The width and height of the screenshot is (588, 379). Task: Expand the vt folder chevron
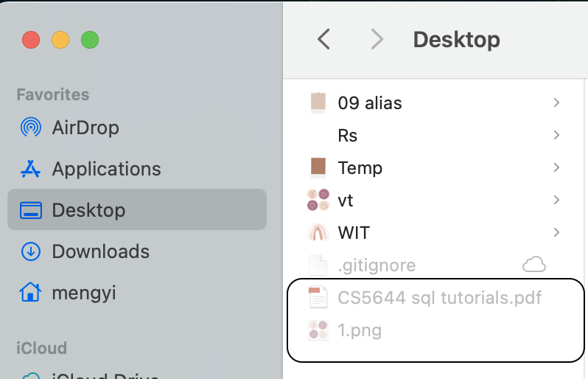tap(556, 200)
